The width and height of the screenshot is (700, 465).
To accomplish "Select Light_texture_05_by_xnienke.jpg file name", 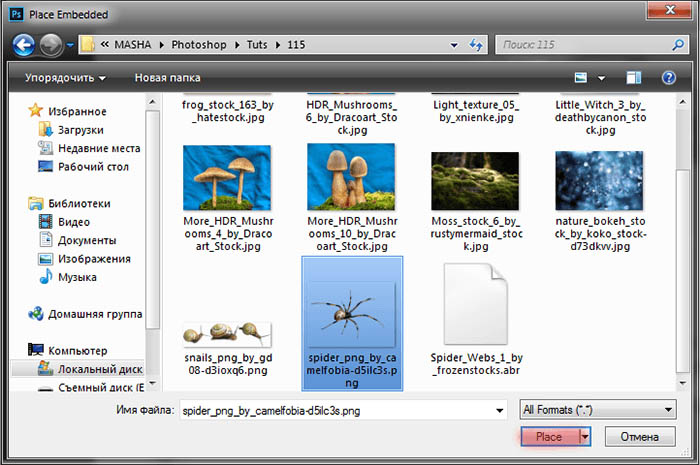I will 476,111.
